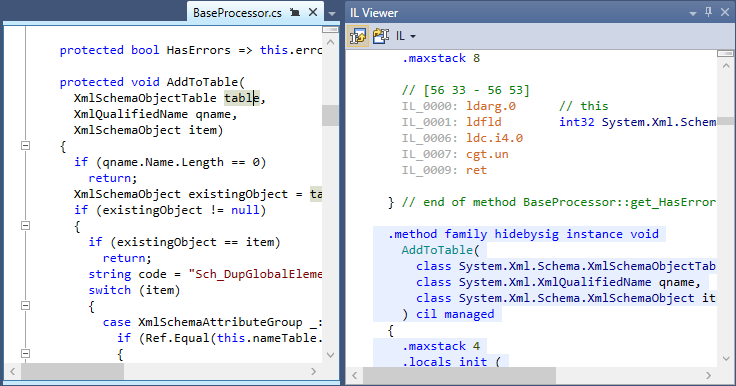Image resolution: width=736 pixels, height=386 pixels.
Task: Click the highlighted 'table' parameter in code
Action: [x=241, y=98]
